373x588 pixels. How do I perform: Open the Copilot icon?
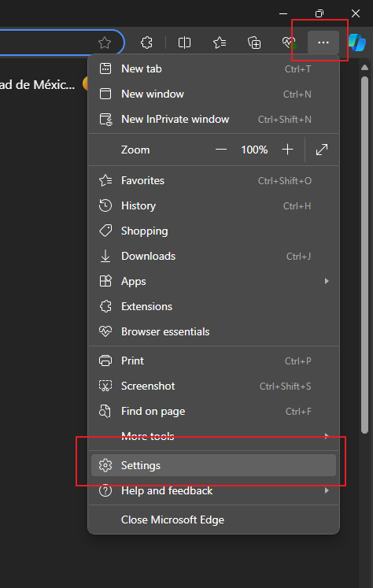(357, 43)
